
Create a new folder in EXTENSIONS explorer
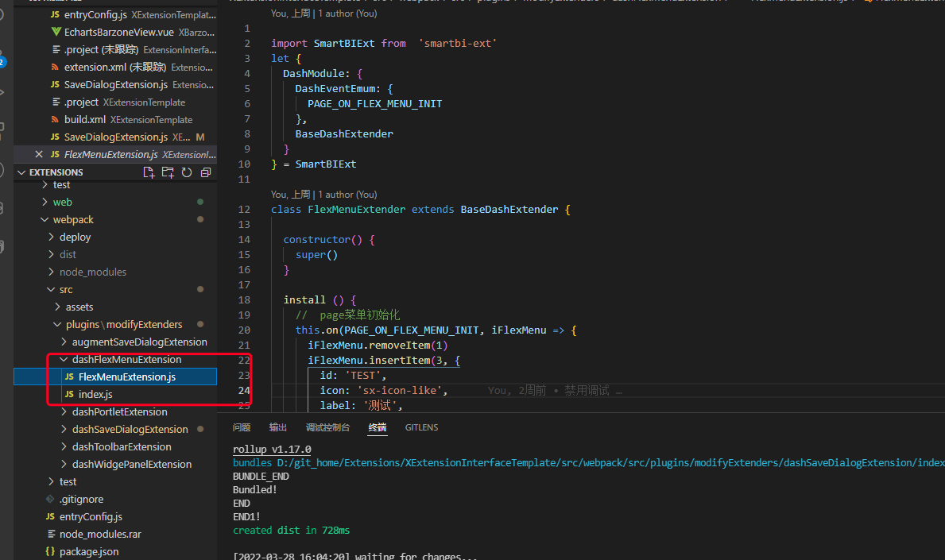click(x=168, y=172)
